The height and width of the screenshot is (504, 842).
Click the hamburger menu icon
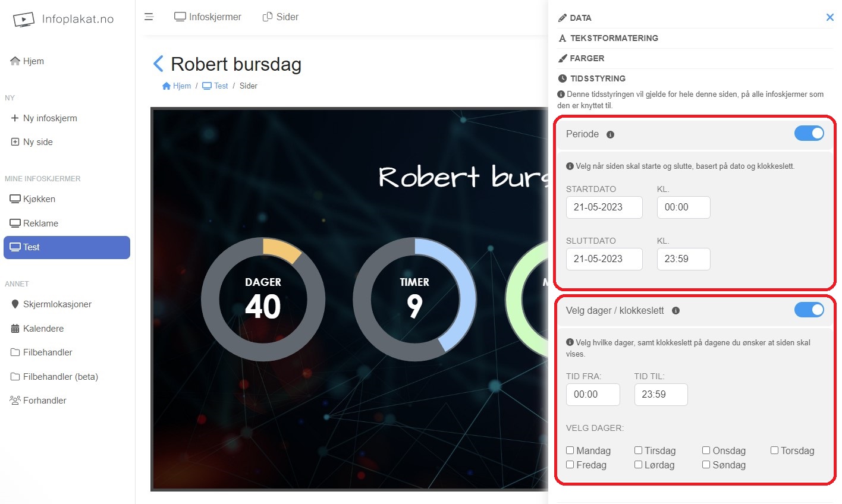149,17
